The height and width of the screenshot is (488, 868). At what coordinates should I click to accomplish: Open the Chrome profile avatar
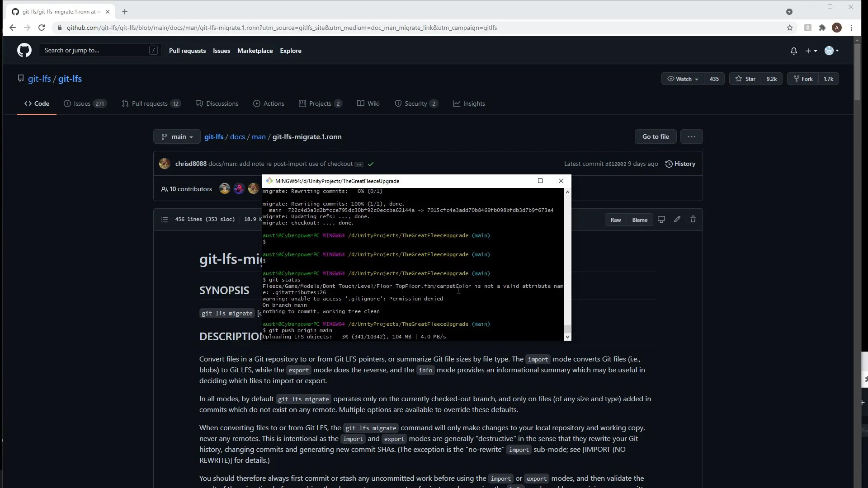(x=837, y=28)
